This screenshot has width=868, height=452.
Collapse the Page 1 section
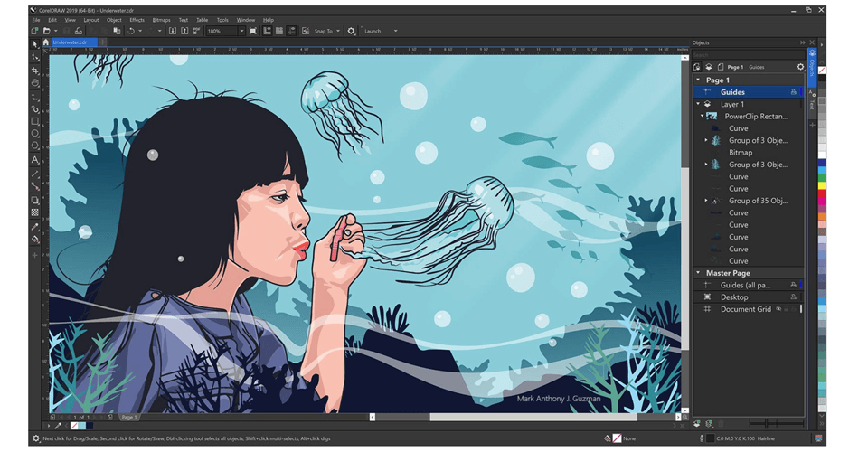[698, 80]
